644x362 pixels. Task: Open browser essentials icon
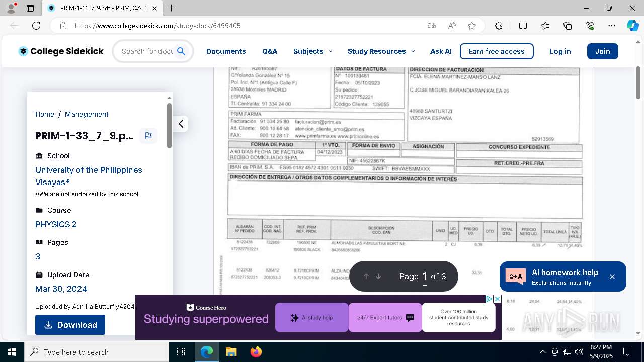coord(590,26)
